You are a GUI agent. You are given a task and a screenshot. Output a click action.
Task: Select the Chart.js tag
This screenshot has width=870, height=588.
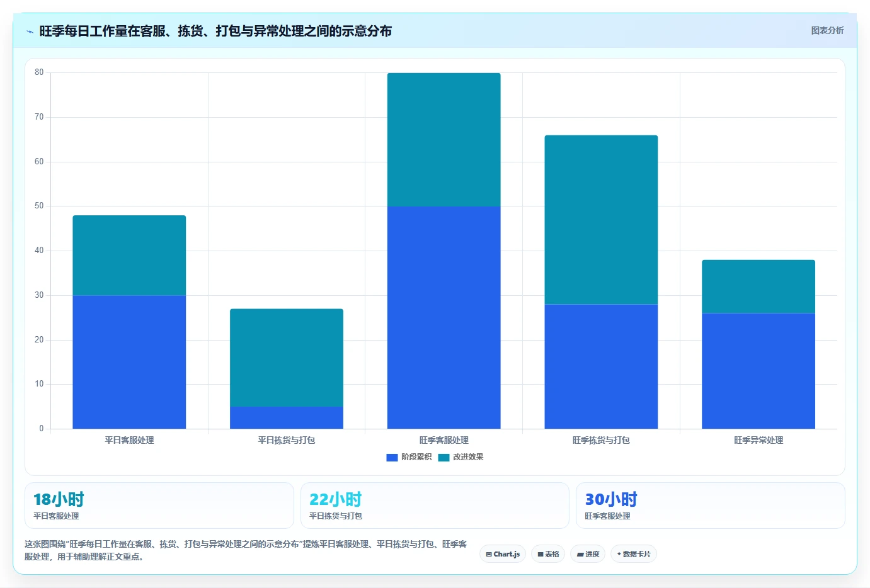coord(503,554)
